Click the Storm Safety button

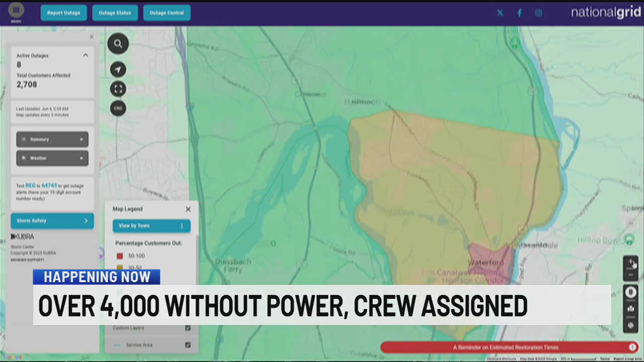(x=52, y=220)
